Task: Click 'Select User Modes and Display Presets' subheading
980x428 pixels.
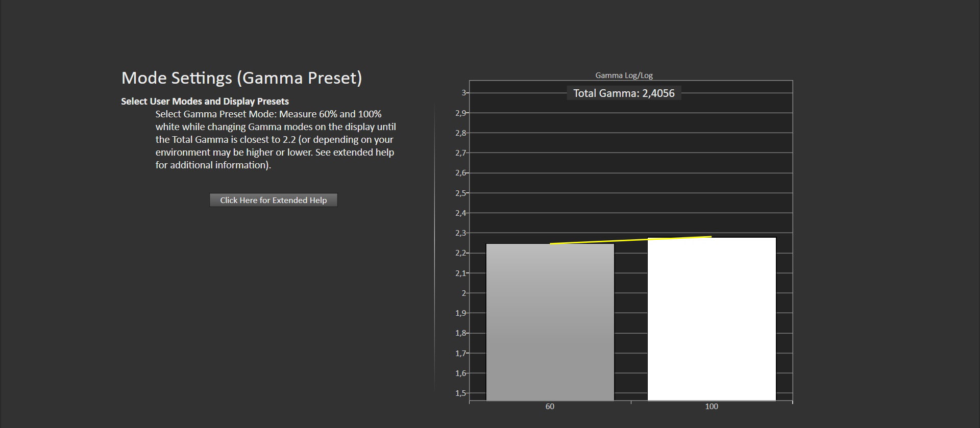Action: click(x=205, y=101)
